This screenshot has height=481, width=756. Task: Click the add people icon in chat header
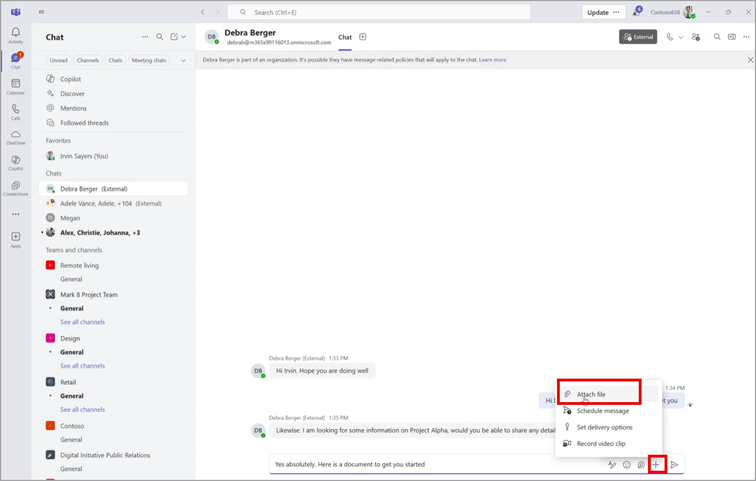[x=697, y=37]
